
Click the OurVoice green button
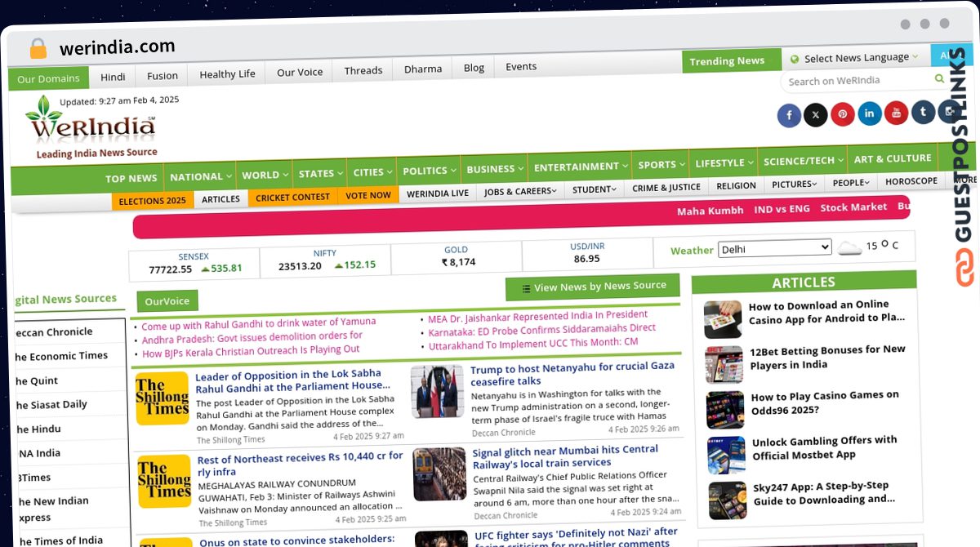point(167,301)
